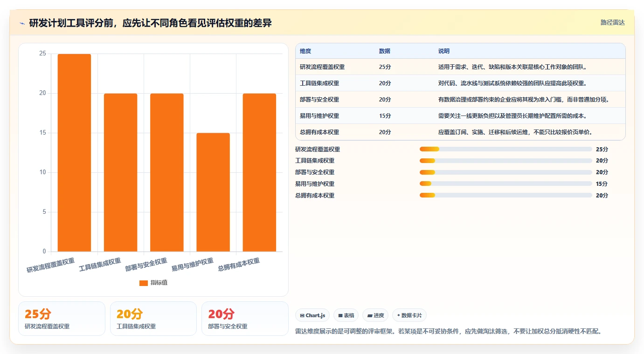Open the 20分 工具链集成权重 data card
Image resolution: width=644 pixels, height=354 pixels.
[x=153, y=319]
